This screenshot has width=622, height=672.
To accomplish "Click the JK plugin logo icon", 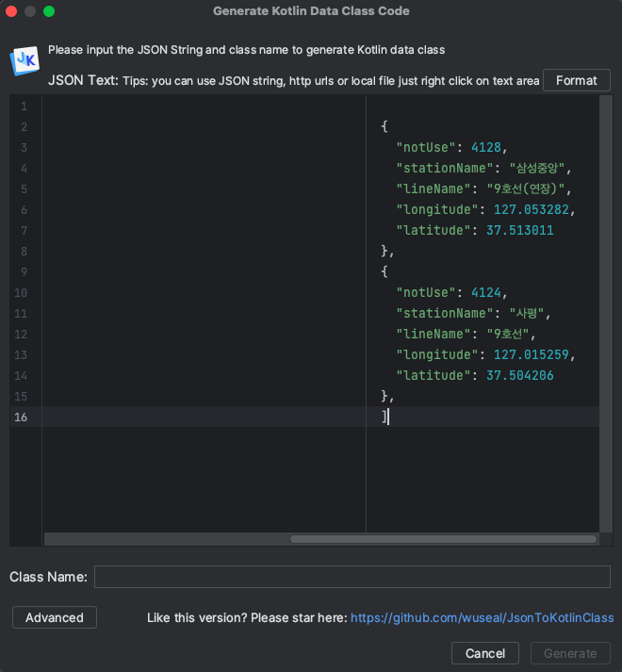I will coord(25,61).
